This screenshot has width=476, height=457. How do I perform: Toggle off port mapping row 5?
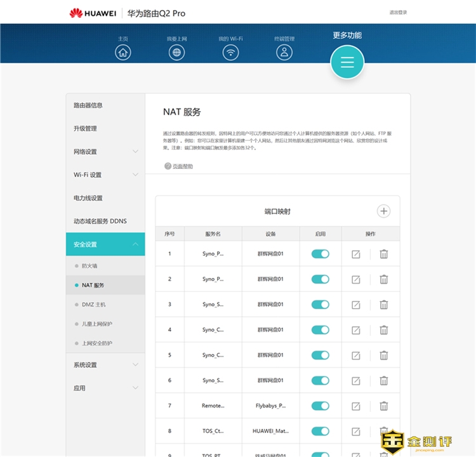coord(321,355)
